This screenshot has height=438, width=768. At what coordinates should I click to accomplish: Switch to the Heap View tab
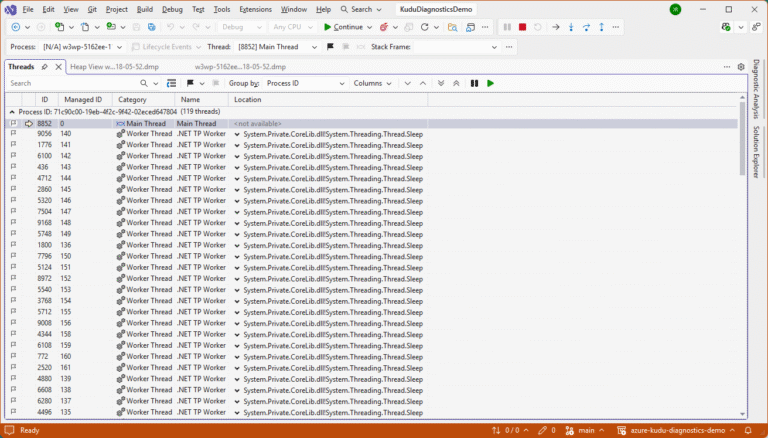[x=115, y=67]
